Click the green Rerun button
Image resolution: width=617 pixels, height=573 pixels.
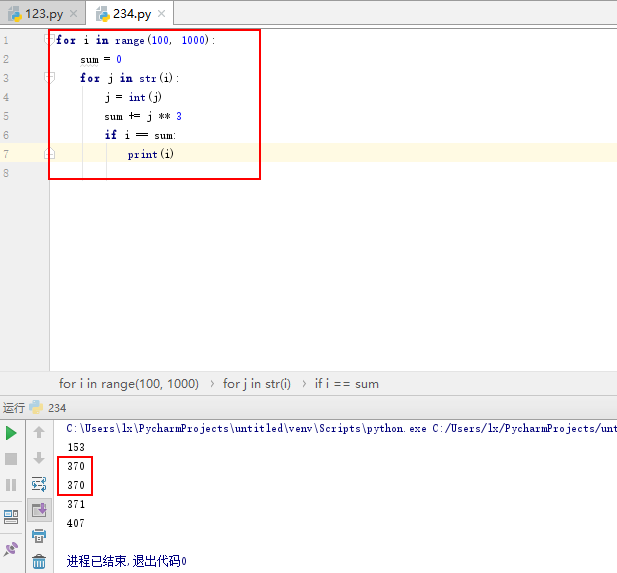coord(11,433)
